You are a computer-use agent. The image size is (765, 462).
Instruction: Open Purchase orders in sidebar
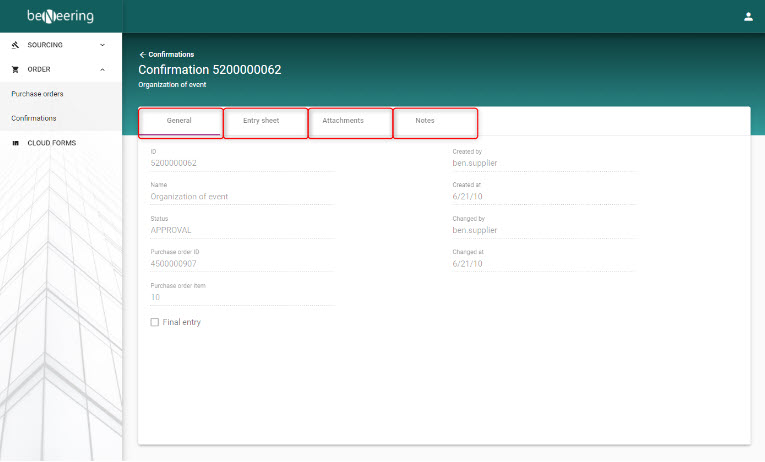[37, 94]
